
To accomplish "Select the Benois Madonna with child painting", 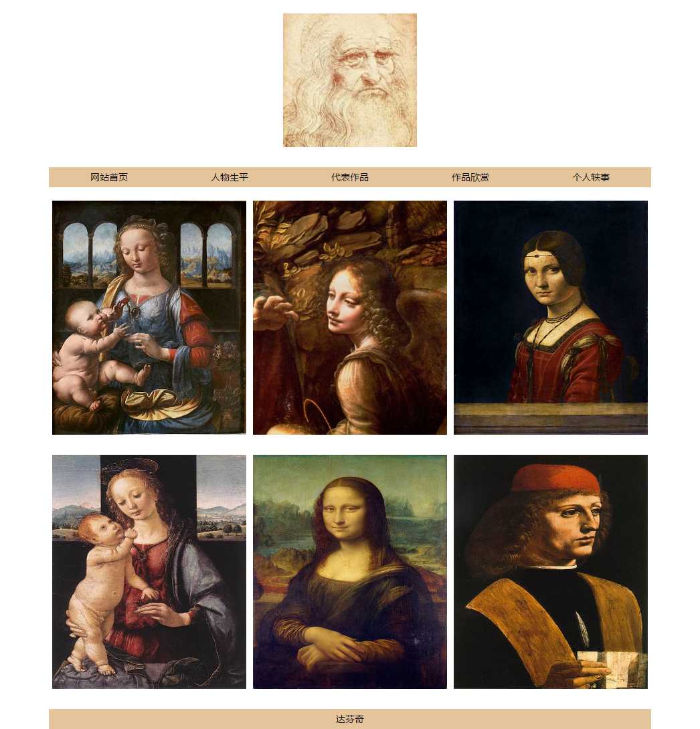I will [x=149, y=571].
